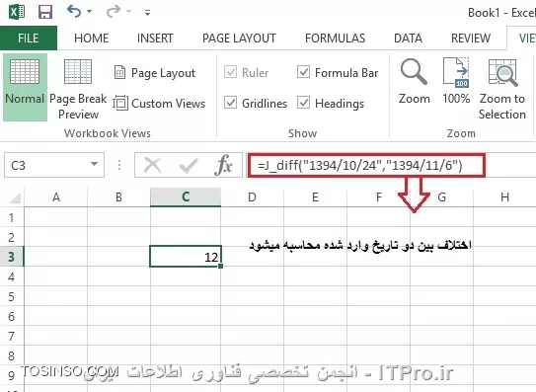Toggle the Headings checkbox
Viewport: 536px width, 392px height.
click(304, 103)
